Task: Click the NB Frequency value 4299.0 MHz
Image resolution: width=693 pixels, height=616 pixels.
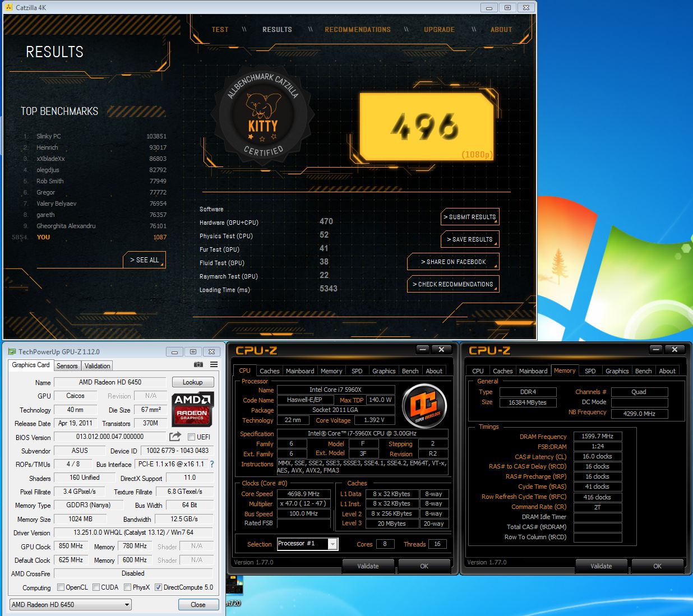Action: [x=639, y=414]
